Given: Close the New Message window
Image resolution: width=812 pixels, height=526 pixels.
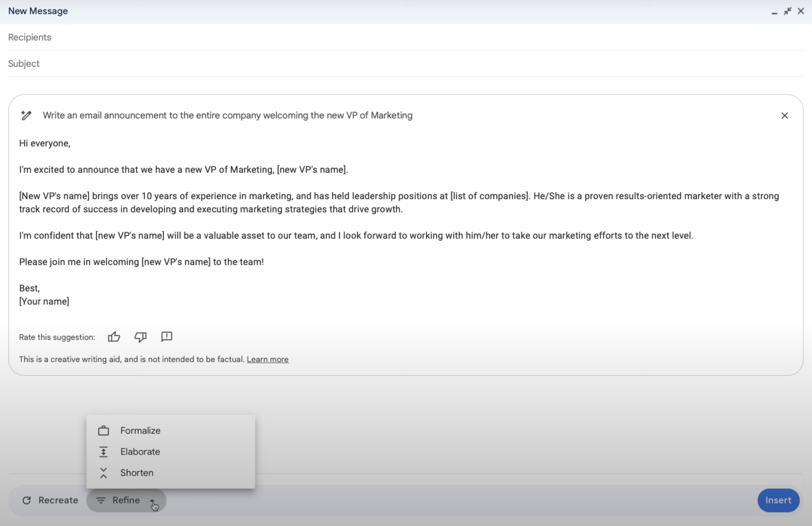Looking at the screenshot, I should pyautogui.click(x=801, y=11).
